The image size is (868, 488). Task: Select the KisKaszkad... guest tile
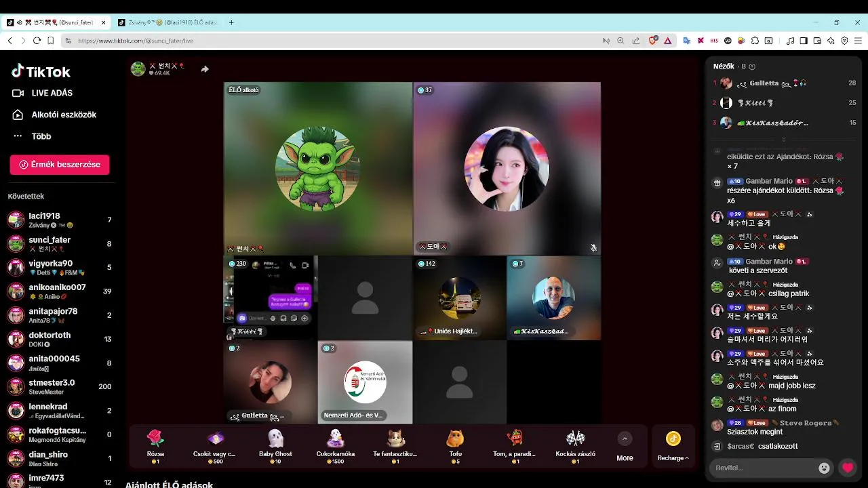tap(554, 298)
